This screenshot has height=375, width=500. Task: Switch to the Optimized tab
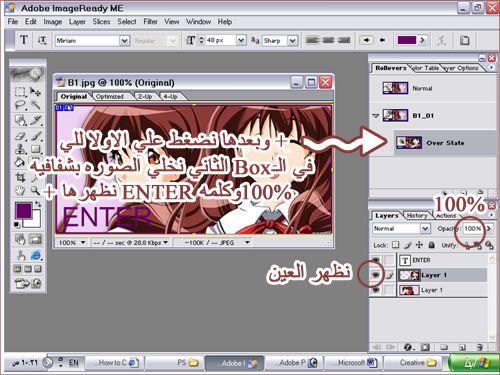click(110, 97)
